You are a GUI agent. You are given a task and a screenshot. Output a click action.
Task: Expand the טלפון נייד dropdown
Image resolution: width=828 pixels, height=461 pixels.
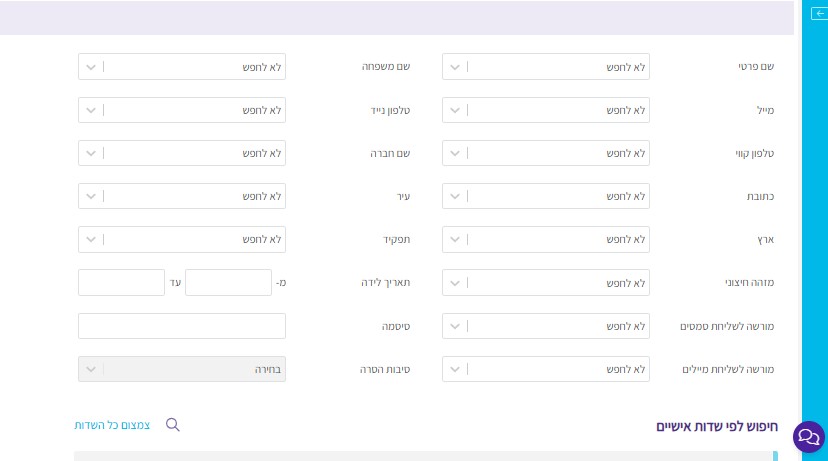coord(182,110)
